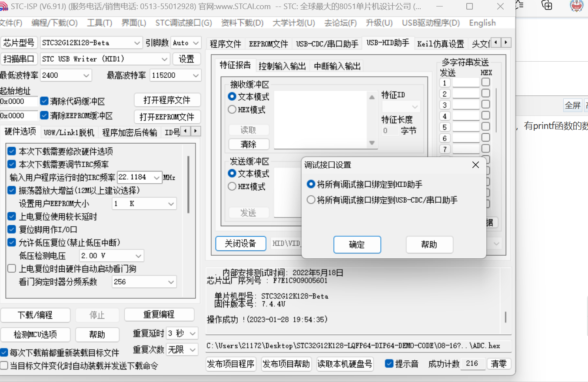Toggle 每次下载前都重新装载目标文件 checkbox
Viewport: 588px width, 382px height.
pyautogui.click(x=4, y=352)
